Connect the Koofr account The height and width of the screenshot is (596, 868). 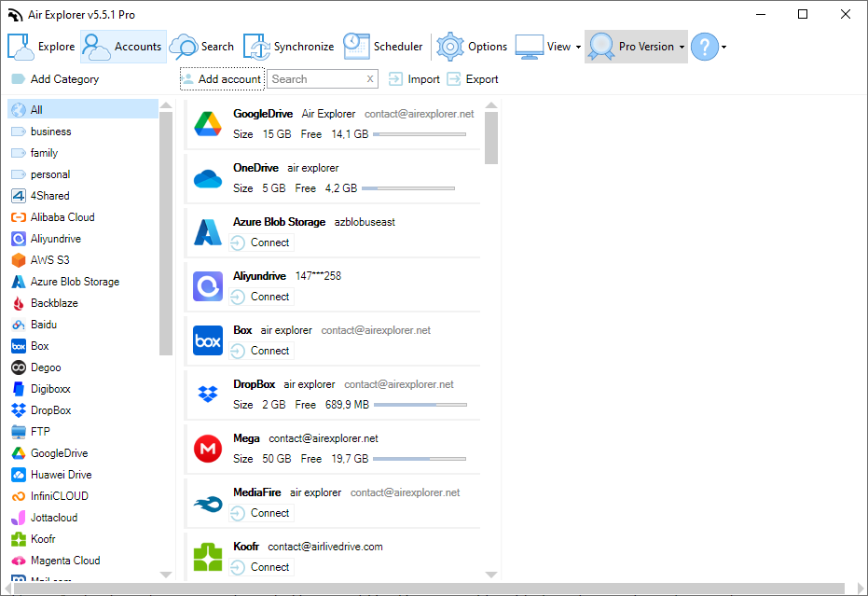261,567
